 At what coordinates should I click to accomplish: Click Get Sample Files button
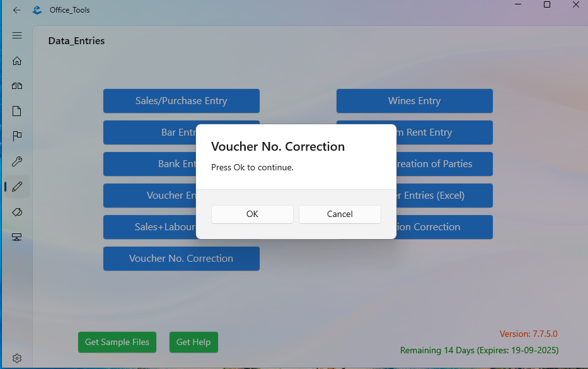(117, 342)
